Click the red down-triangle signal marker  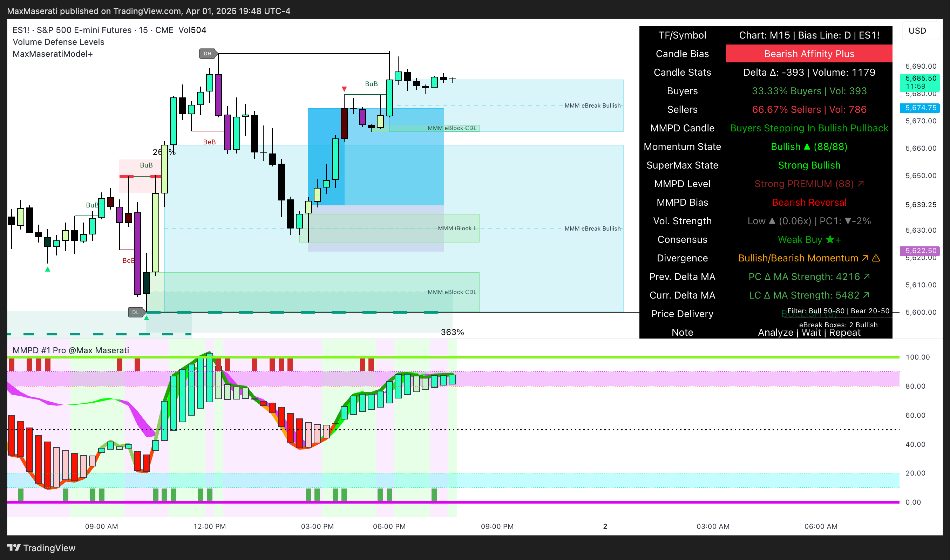[x=344, y=89]
